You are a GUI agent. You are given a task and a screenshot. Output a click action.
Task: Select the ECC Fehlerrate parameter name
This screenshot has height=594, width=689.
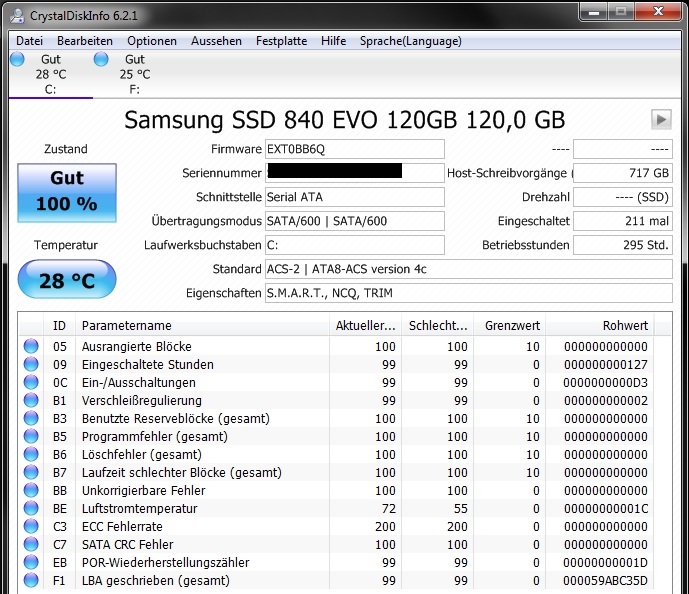tap(122, 527)
